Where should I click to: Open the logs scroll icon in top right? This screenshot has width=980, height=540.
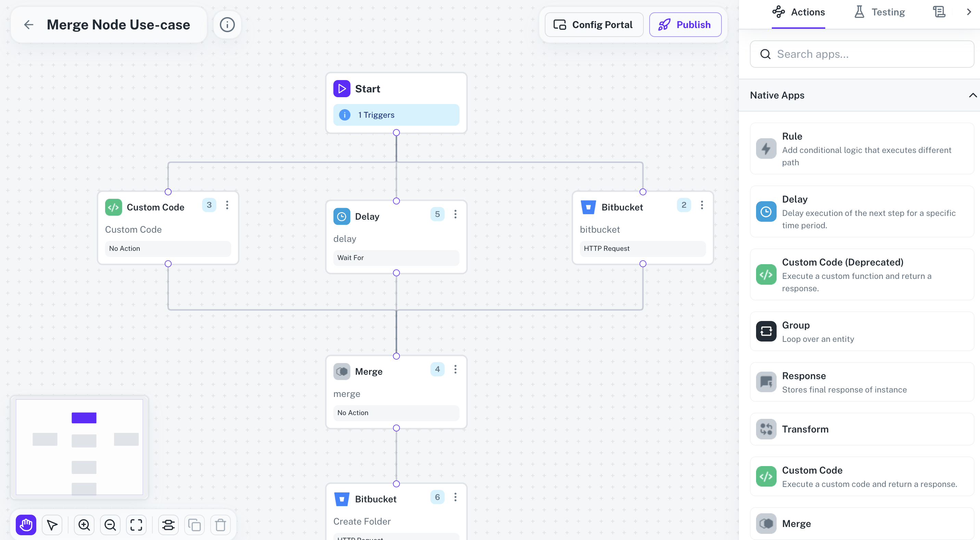click(940, 11)
